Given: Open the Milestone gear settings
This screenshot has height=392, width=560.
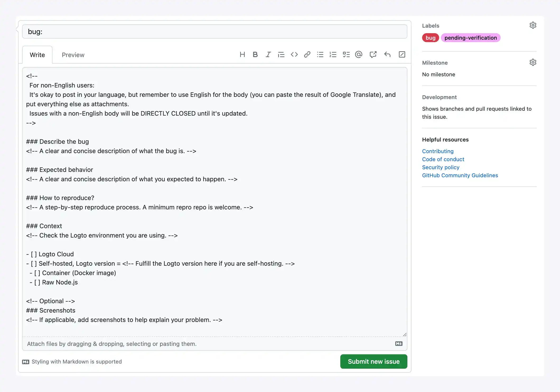Looking at the screenshot, I should pos(533,63).
